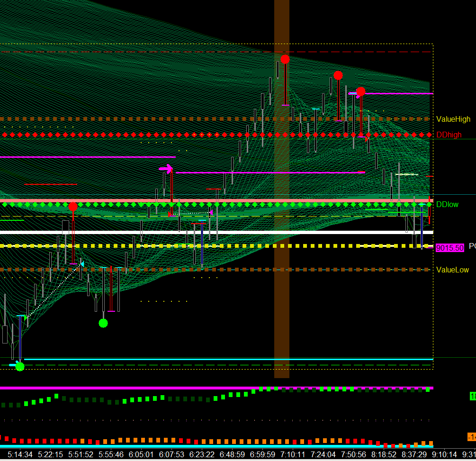Select the magenta 9015.50 price tag

pyautogui.click(x=450, y=248)
